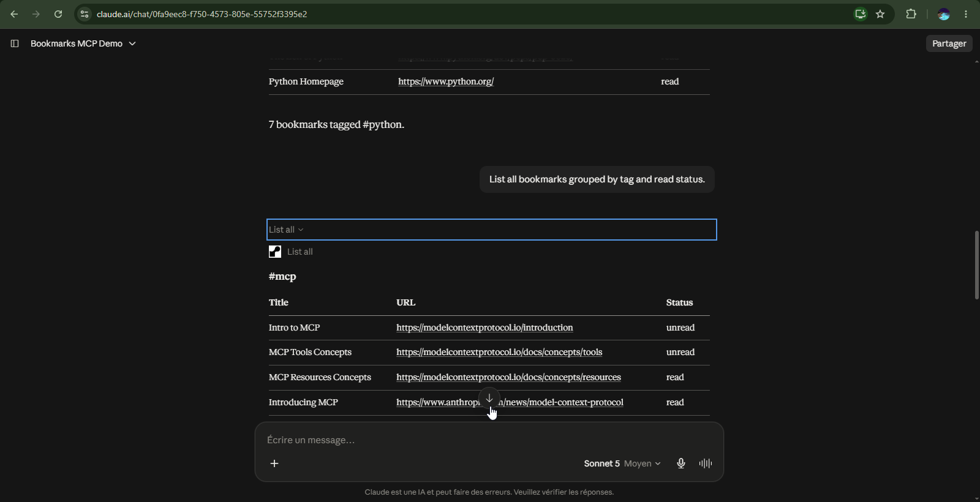Click the browser address bar URL

(202, 14)
